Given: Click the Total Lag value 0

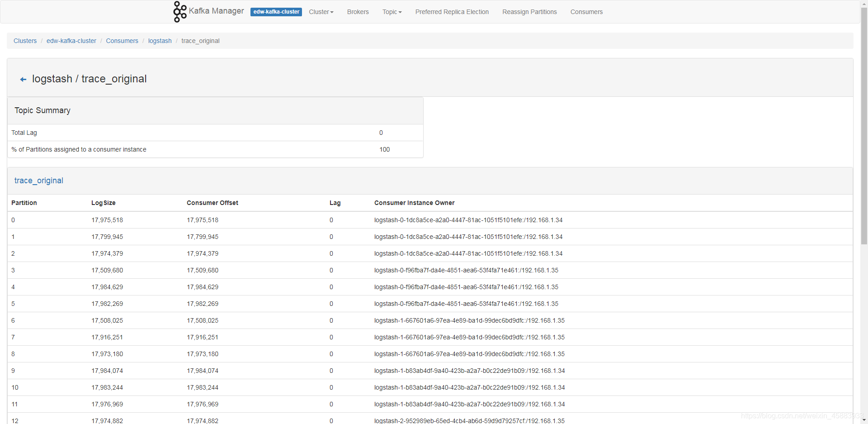Looking at the screenshot, I should point(381,133).
